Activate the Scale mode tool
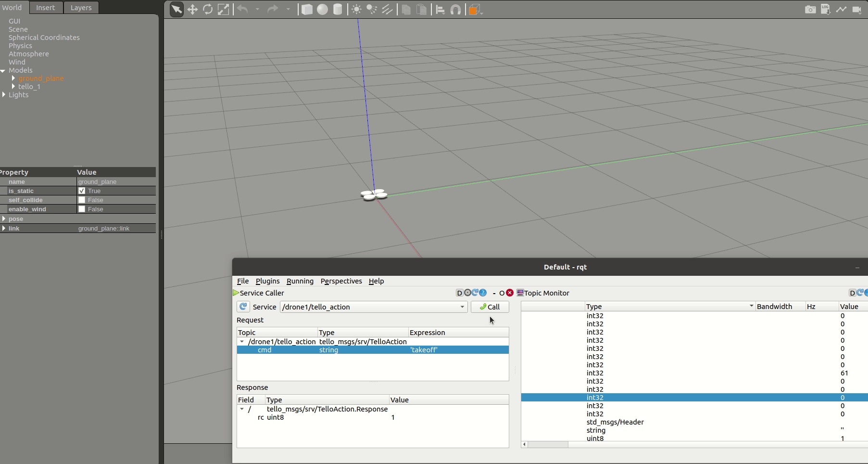Viewport: 868px width, 464px height. coord(223,10)
